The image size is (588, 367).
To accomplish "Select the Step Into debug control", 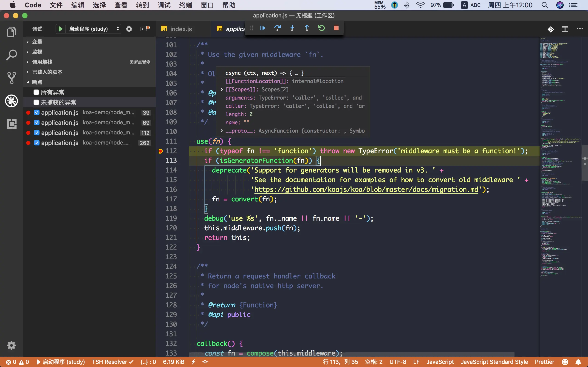I will click(x=292, y=28).
